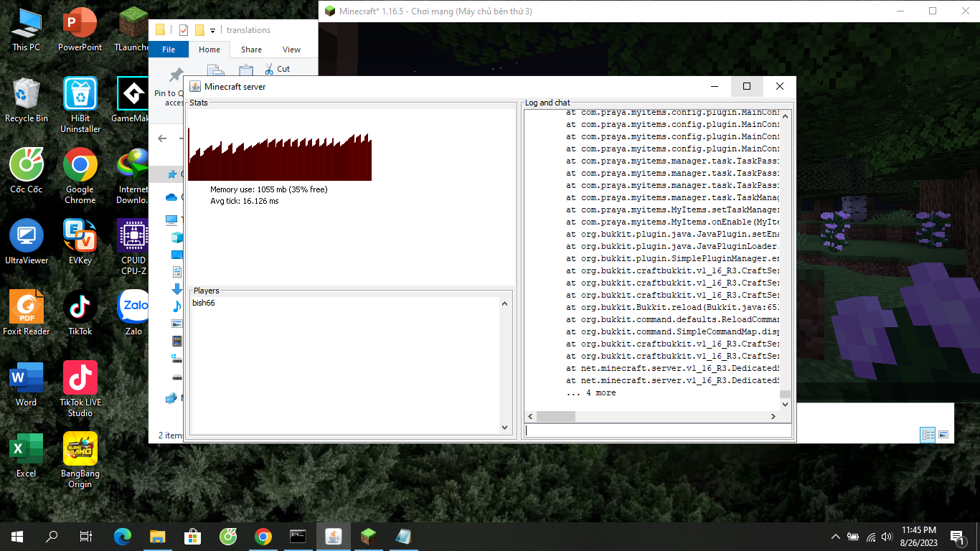Image resolution: width=980 pixels, height=551 pixels.
Task: Switch to the Home ribbon tab
Action: tap(209, 50)
